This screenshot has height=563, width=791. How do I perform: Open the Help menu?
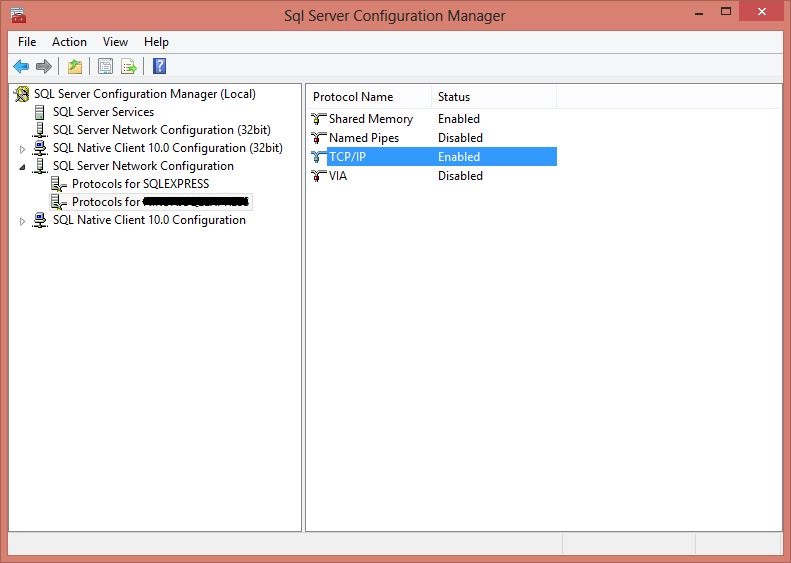[x=156, y=42]
